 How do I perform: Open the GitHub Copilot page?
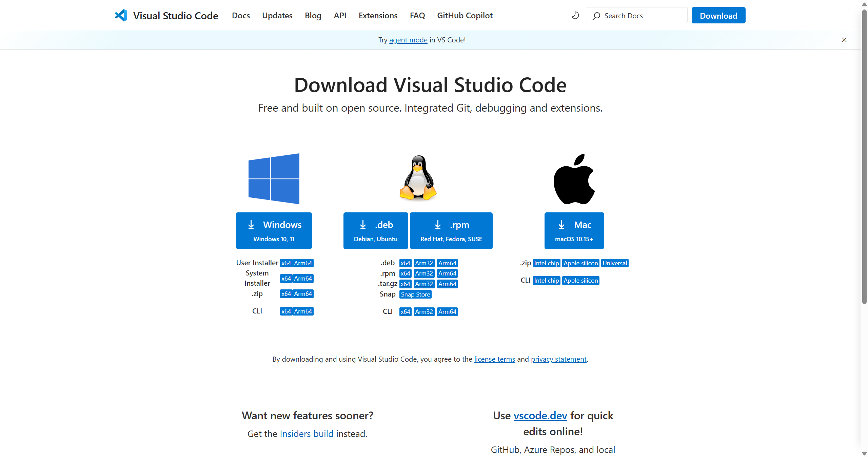[x=465, y=16]
